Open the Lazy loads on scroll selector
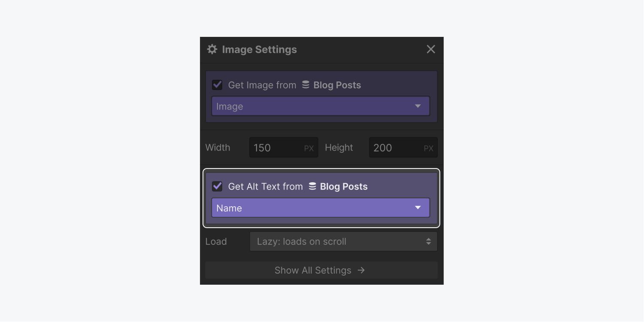Viewport: 644px width, 322px height. [343, 241]
